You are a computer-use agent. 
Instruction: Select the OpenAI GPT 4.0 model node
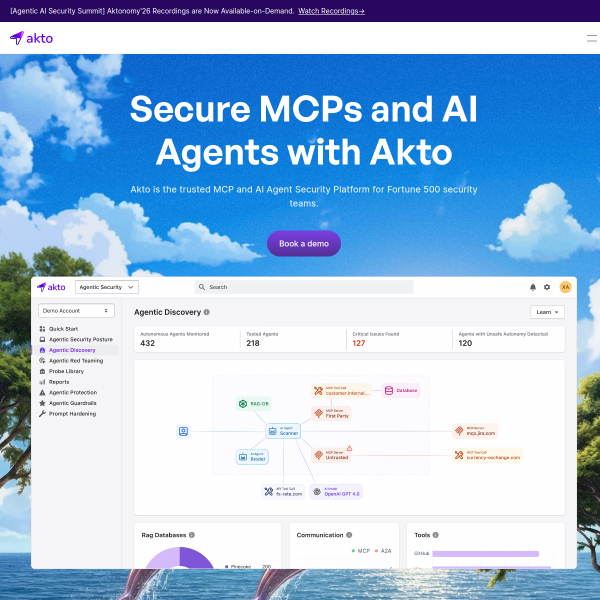pyautogui.click(x=336, y=492)
